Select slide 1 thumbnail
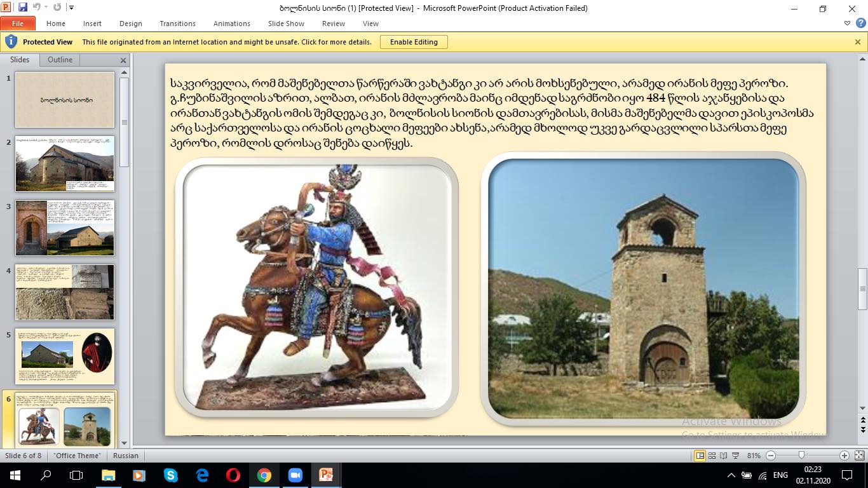Viewport: 868px width, 488px height. 65,100
